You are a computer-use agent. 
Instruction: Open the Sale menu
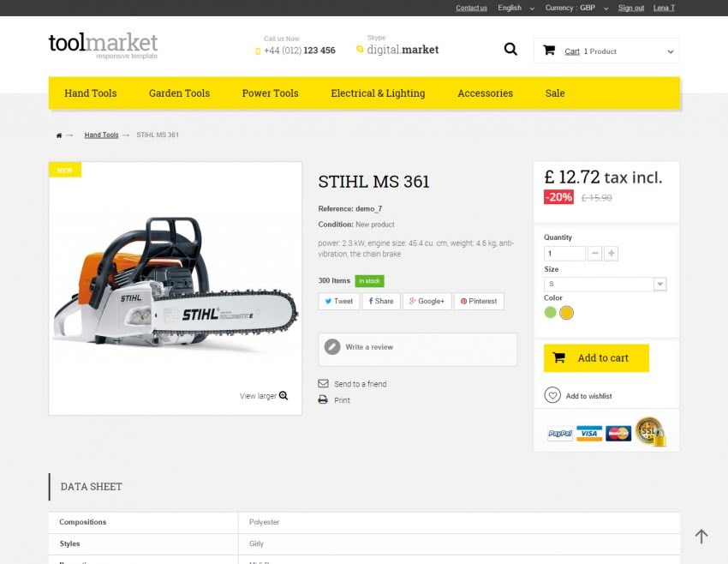[555, 93]
